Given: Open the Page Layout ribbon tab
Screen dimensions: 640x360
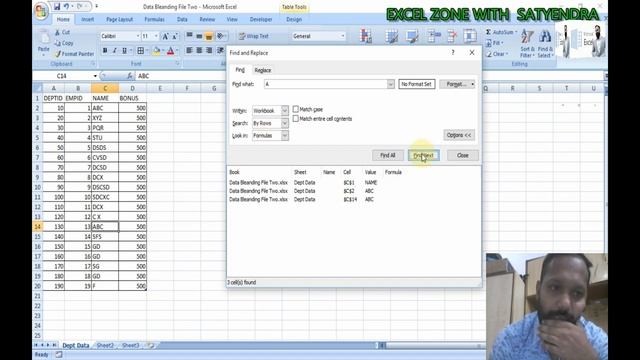Looking at the screenshot, I should coord(120,19).
